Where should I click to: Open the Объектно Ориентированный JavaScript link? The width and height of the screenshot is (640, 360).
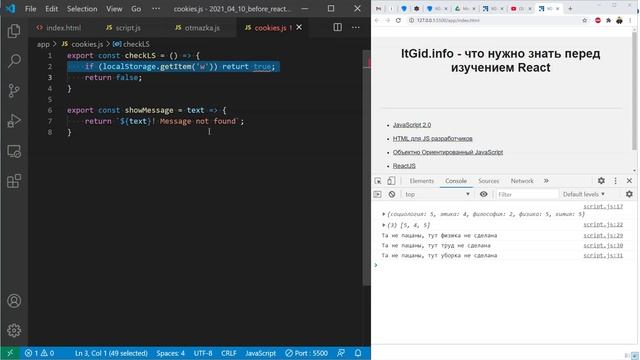448,152
